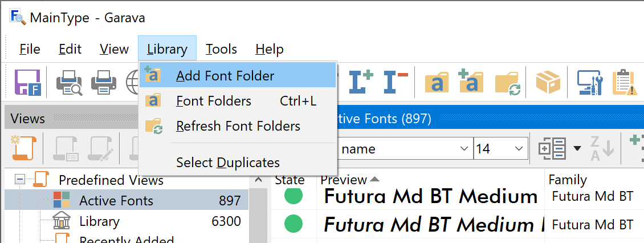
Task: Click the computer with tools toolbar icon
Action: pos(590,83)
